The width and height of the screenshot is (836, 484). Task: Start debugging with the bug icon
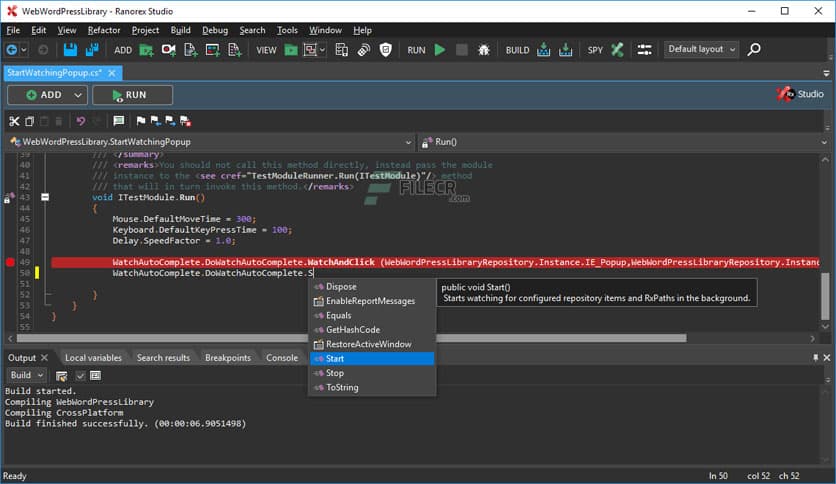[x=484, y=50]
